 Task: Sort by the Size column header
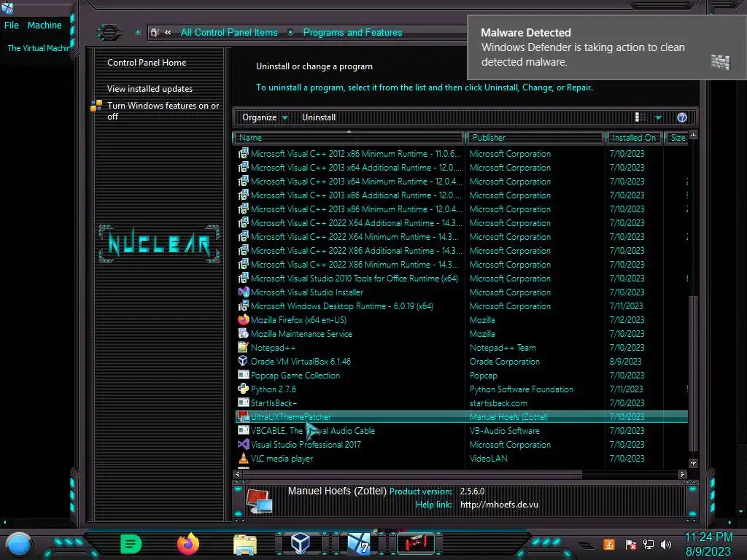(x=677, y=138)
